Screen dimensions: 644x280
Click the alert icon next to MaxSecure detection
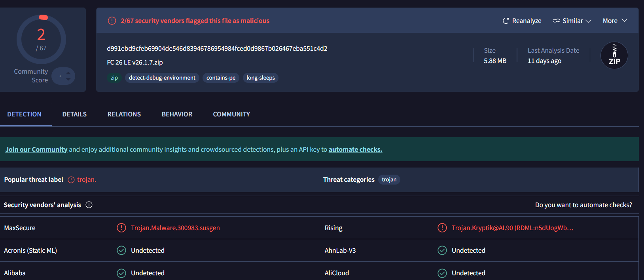pos(121,228)
